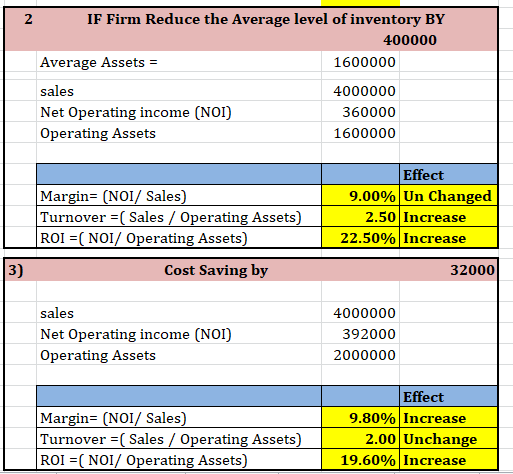Click Operating Assets value 1600000 below NOI
This screenshot has width=513, height=474.
tap(364, 133)
